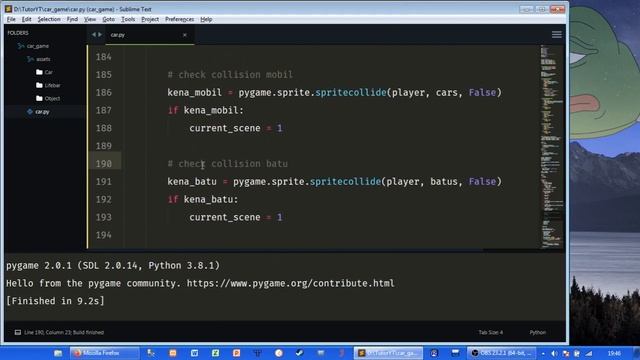Open the Goto menu
640x360 pixels.
tap(109, 19)
